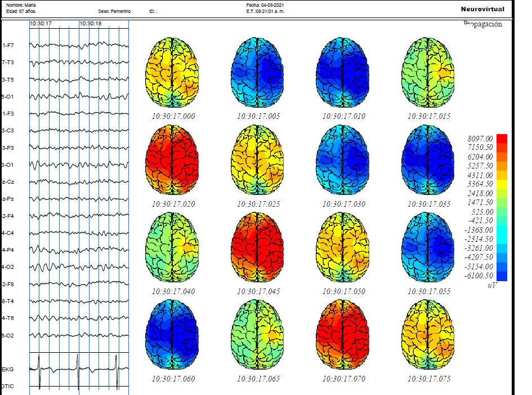Select the blue brain map at 10:30:17.010
The width and height of the screenshot is (532, 395).
tap(343, 72)
